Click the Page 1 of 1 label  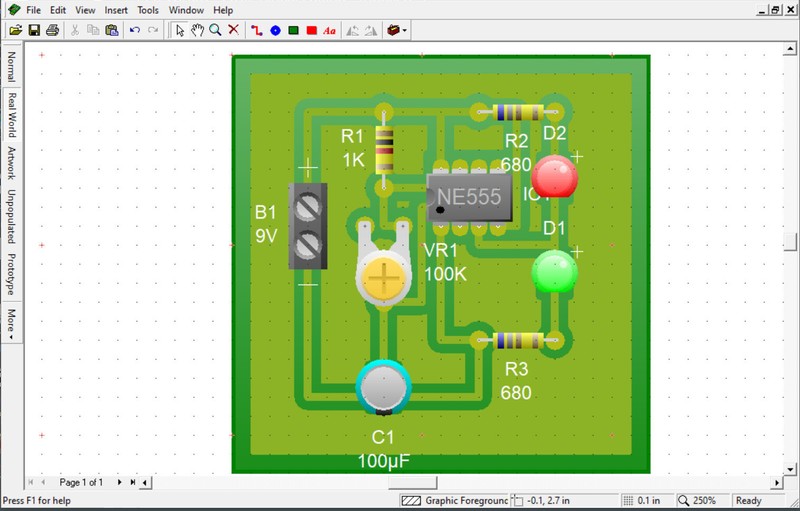click(81, 482)
